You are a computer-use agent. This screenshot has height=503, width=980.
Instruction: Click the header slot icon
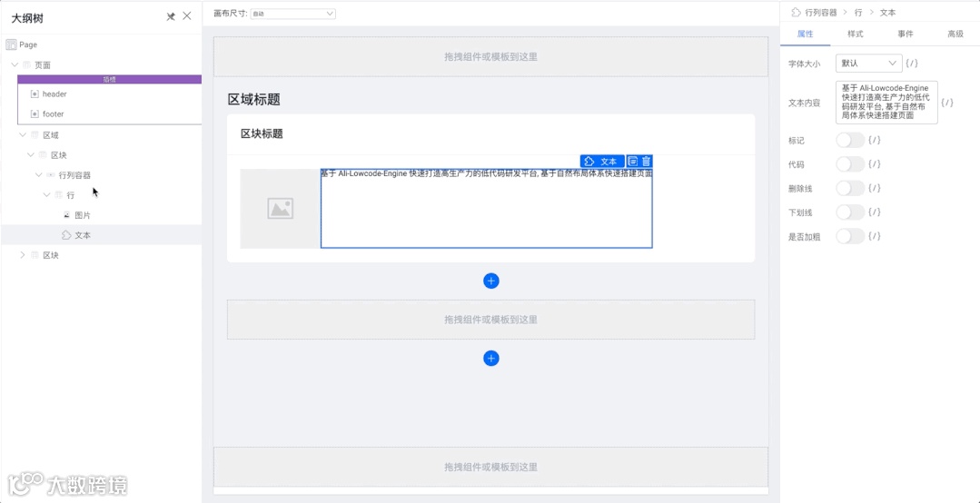tap(35, 94)
